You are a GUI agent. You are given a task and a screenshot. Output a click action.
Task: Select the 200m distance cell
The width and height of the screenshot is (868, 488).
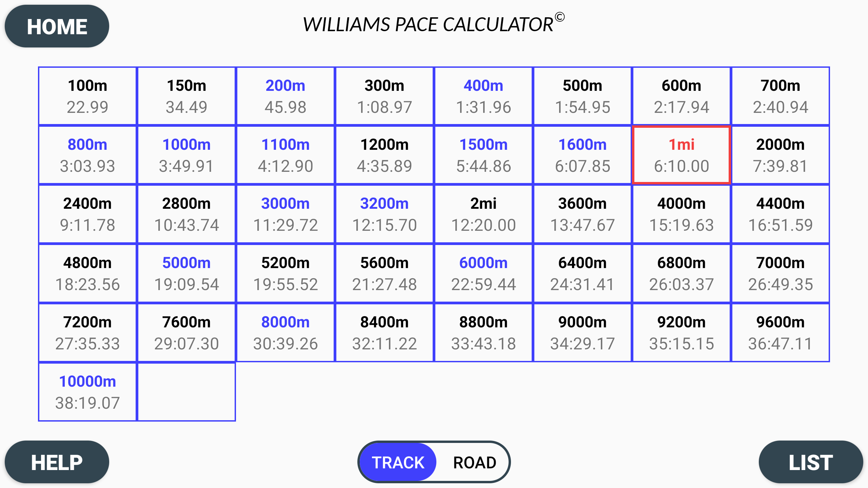pyautogui.click(x=285, y=86)
